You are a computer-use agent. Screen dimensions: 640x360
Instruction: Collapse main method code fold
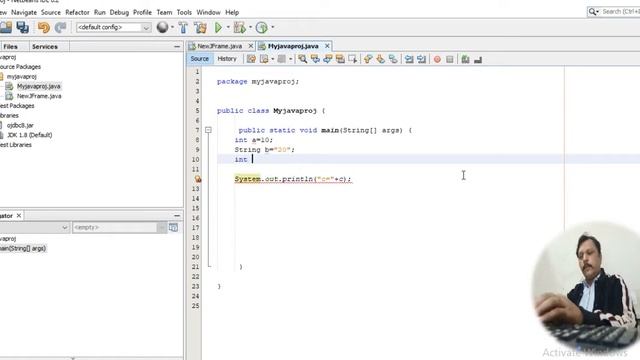[x=208, y=130]
